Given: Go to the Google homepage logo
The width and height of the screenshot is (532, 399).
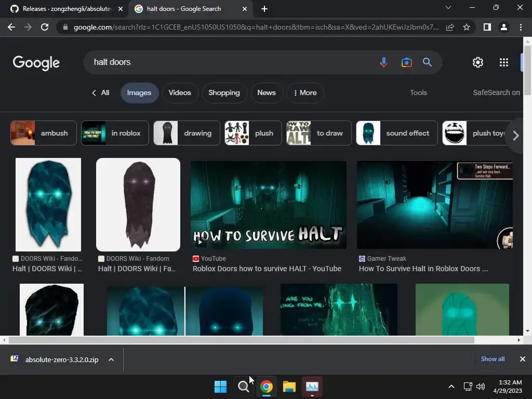Looking at the screenshot, I should point(36,63).
